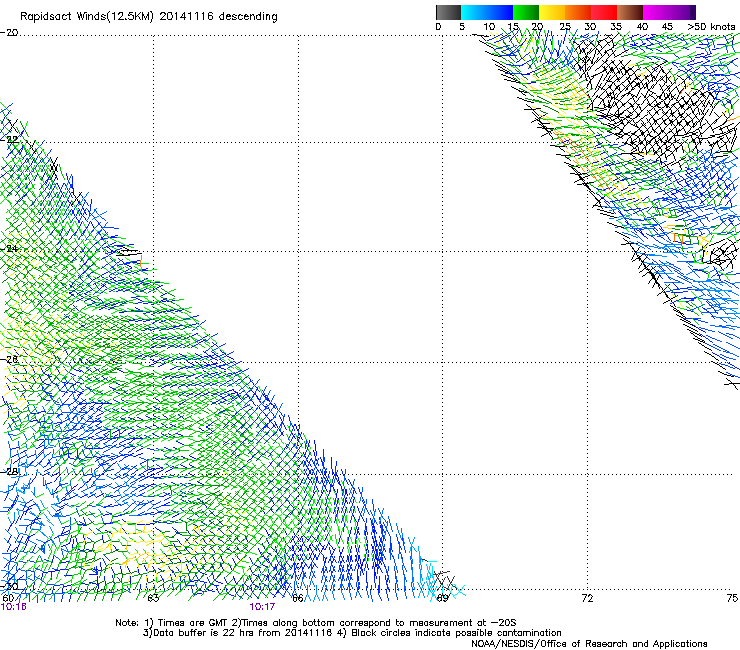Screen dimensions: 740x650
Task: Click the legend label "0"
Action: pos(438,26)
